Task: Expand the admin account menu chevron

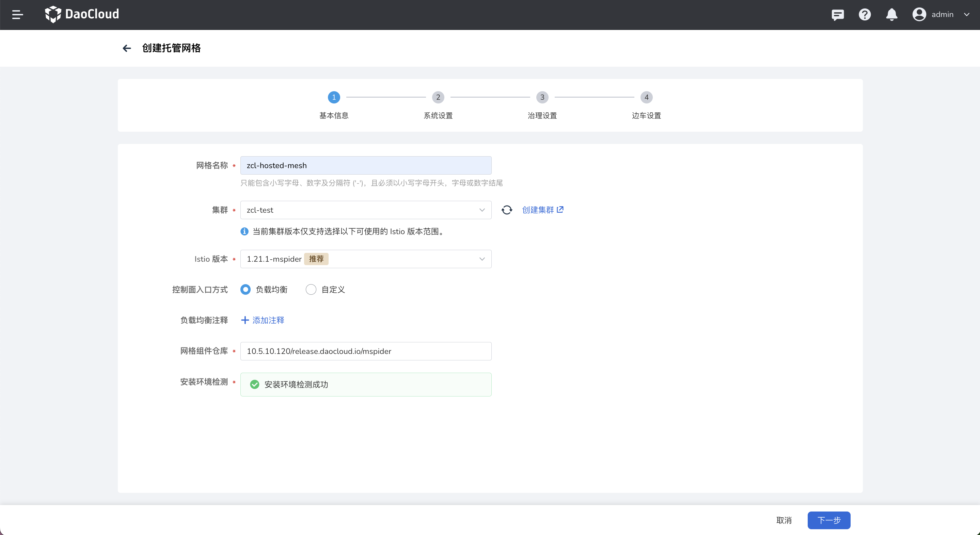Action: point(966,14)
